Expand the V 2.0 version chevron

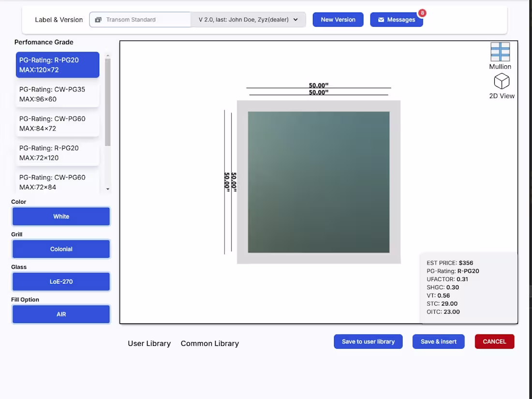click(295, 20)
